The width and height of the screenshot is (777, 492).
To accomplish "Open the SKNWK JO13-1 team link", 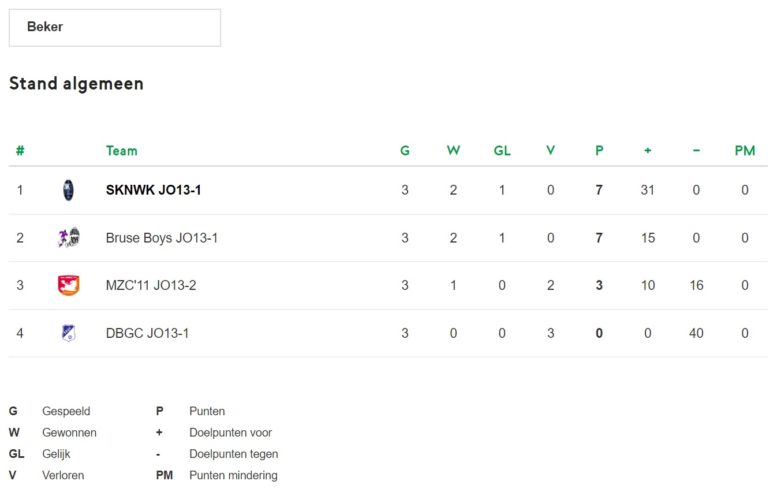I will [153, 190].
